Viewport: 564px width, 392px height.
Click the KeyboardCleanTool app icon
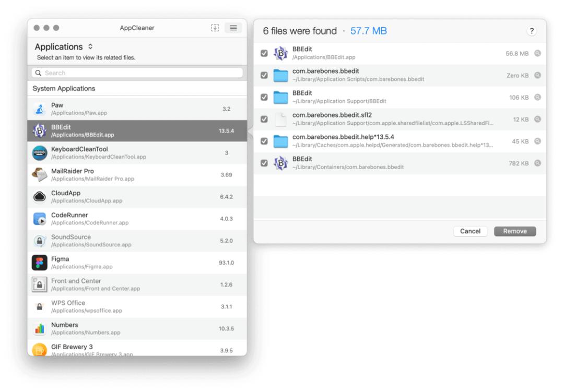point(40,153)
